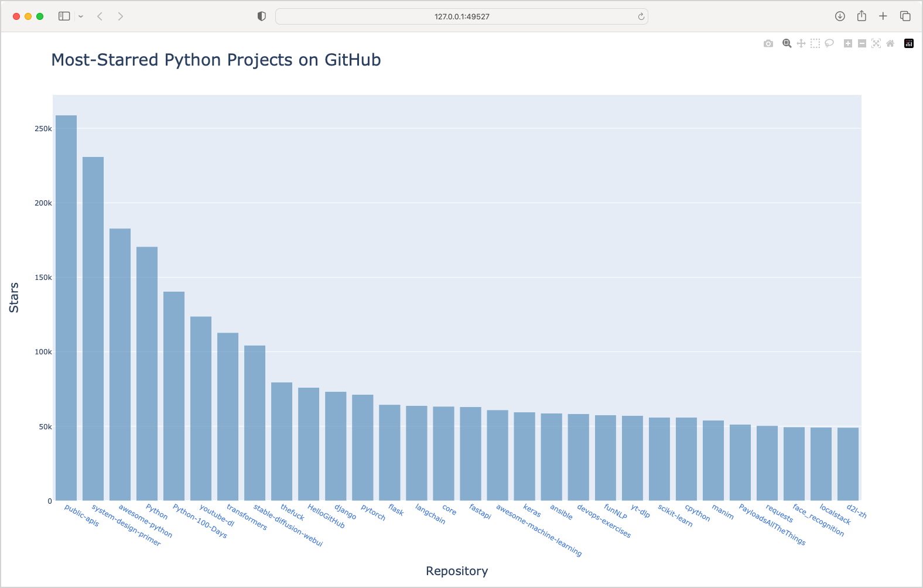Click the bar for Python-100-Days
Image resolution: width=923 pixels, height=588 pixels.
174,396
